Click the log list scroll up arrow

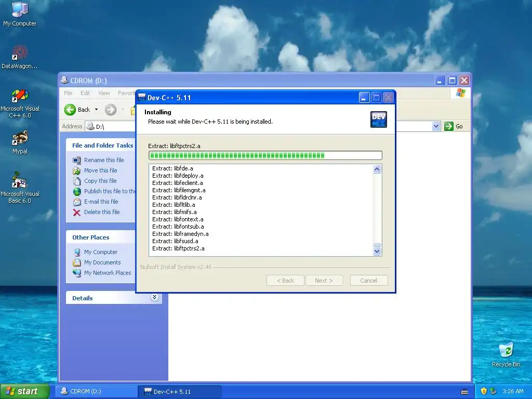[377, 169]
